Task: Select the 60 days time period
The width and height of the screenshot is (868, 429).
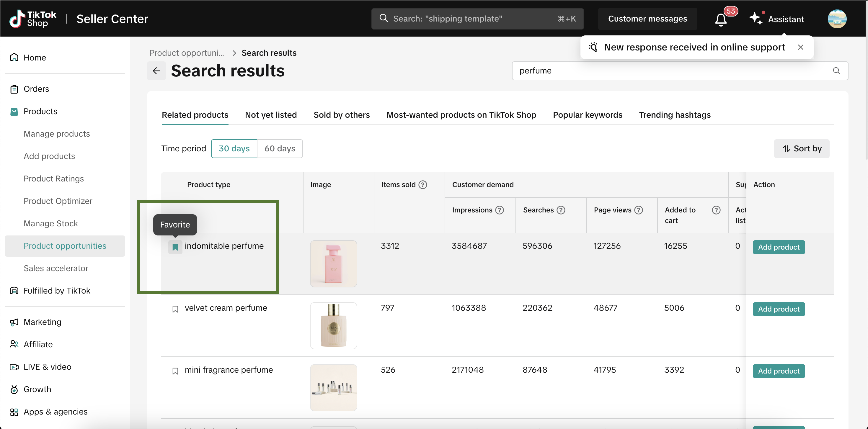Action: coord(279,148)
